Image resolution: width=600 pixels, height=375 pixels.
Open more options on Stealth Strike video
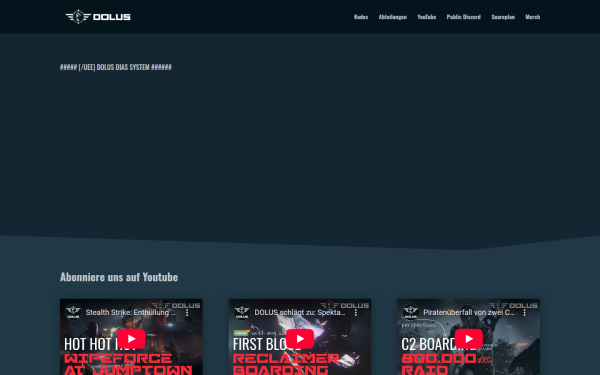click(x=187, y=313)
